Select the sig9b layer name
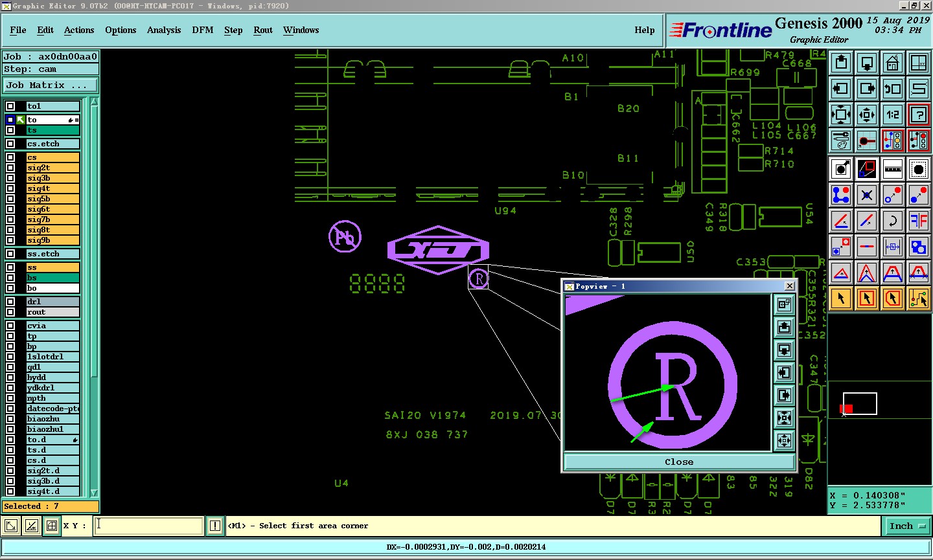Screen dimensions: 933x560 pyautogui.click(x=52, y=240)
